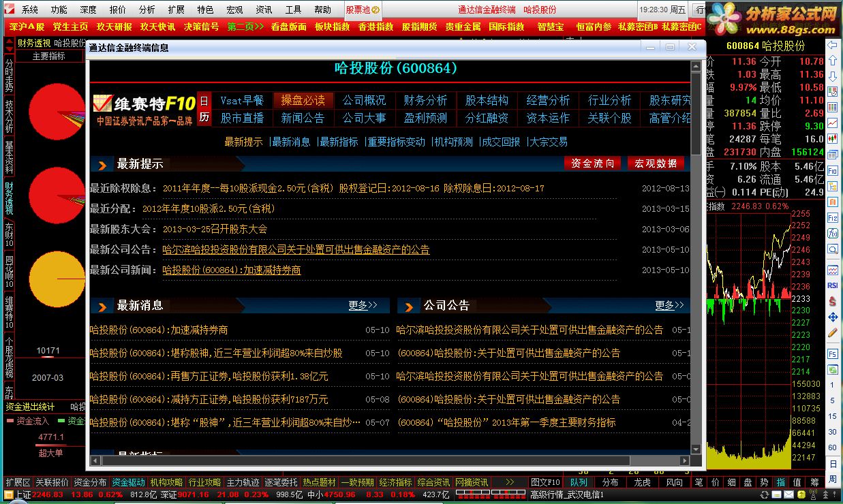Switch to the 股本结构 tab
Screen dimensions: 843x504
click(x=487, y=100)
